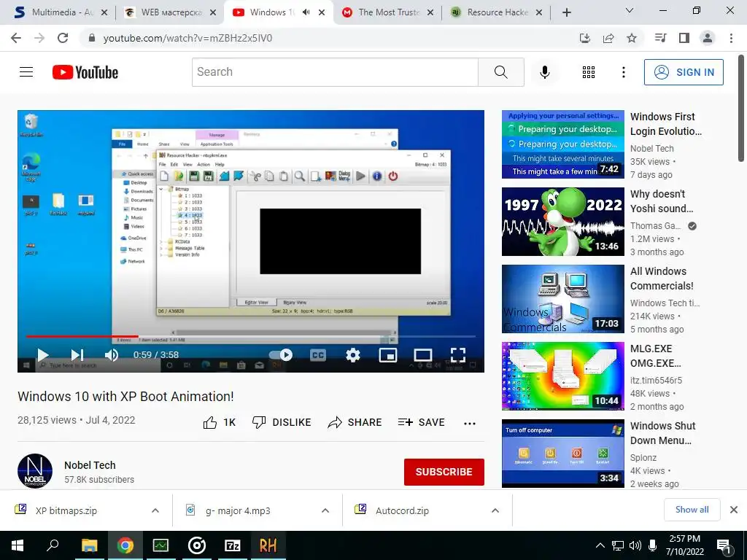Turn on closed captions
The height and width of the screenshot is (560, 747).
[318, 355]
